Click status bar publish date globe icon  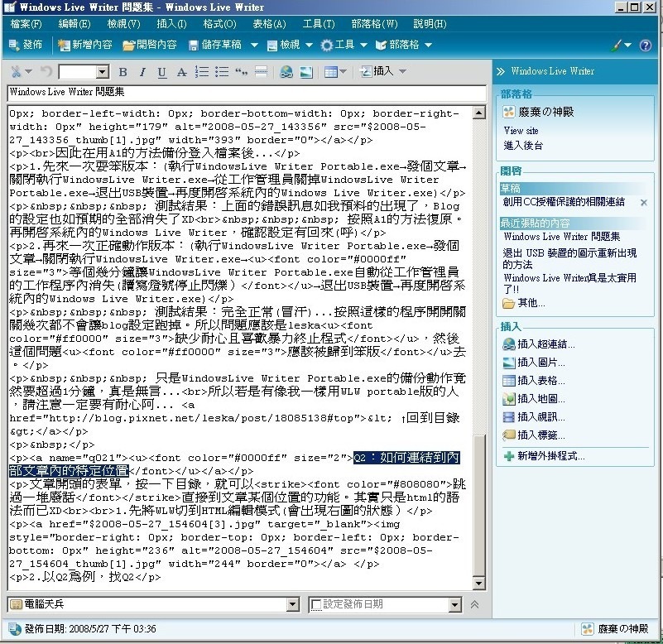pos(15,629)
